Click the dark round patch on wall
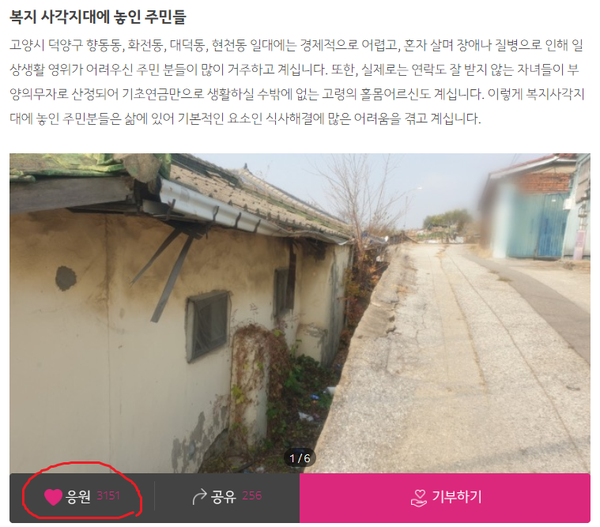The height and width of the screenshot is (527, 600). click(66, 278)
